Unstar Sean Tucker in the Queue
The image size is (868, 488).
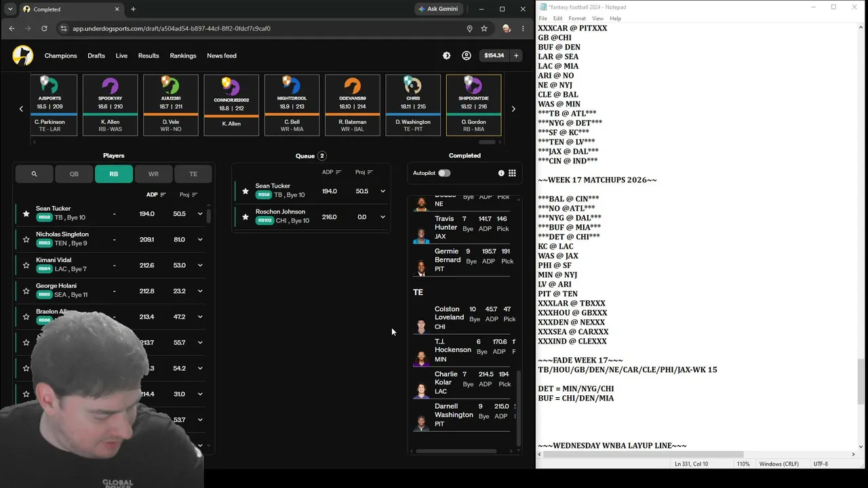pyautogui.click(x=245, y=191)
